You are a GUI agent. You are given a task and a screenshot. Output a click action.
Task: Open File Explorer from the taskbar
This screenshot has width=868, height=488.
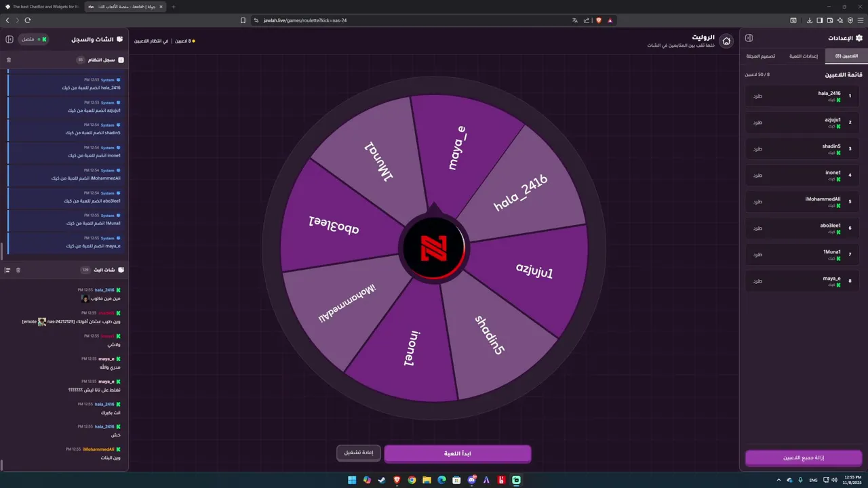pyautogui.click(x=427, y=480)
